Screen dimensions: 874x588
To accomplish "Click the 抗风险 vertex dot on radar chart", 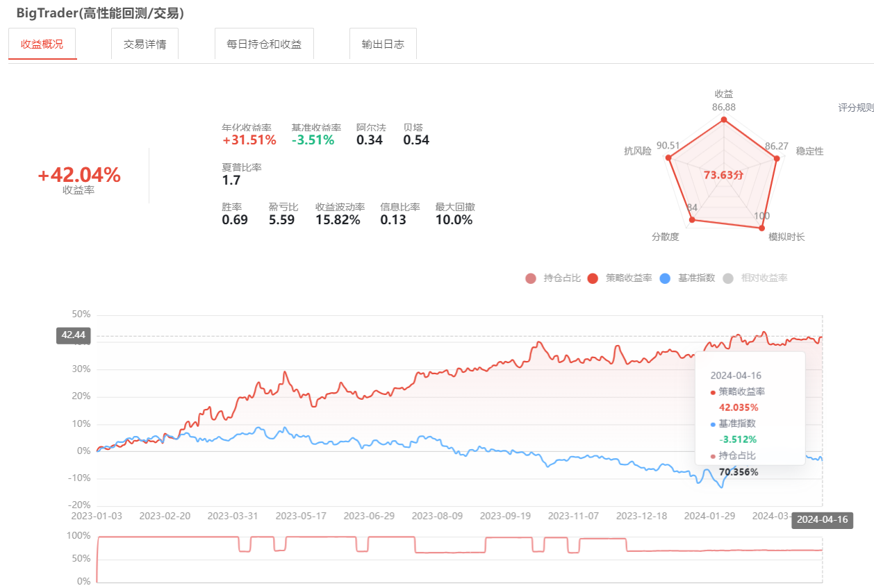I will click(x=669, y=158).
